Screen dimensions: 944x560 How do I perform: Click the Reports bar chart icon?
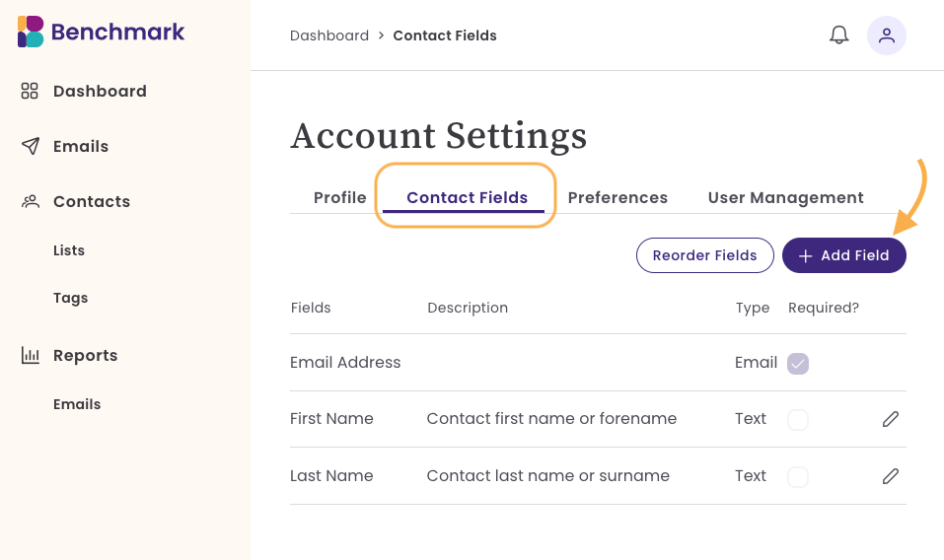click(31, 355)
